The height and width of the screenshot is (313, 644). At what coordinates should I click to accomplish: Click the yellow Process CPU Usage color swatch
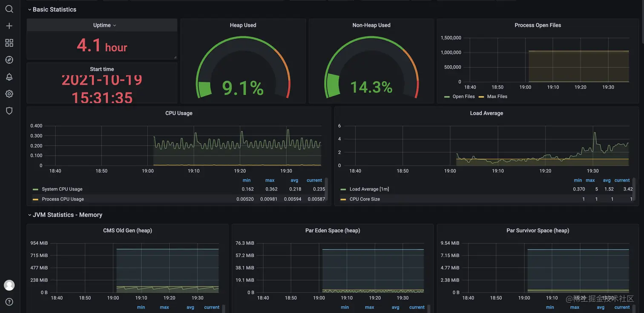[x=35, y=199]
